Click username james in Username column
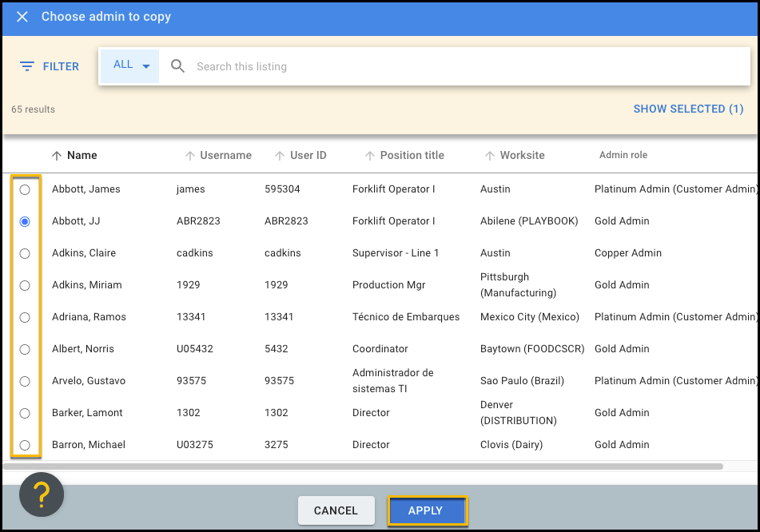The image size is (760, 532). 190,189
